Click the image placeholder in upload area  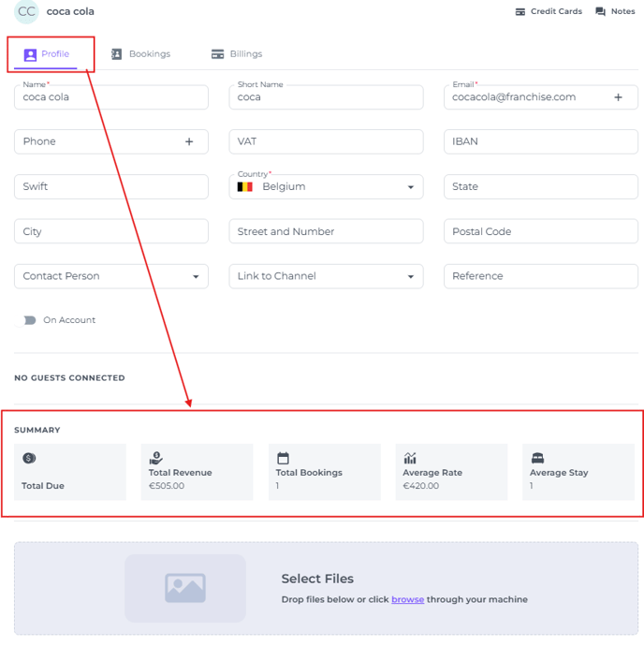(185, 588)
